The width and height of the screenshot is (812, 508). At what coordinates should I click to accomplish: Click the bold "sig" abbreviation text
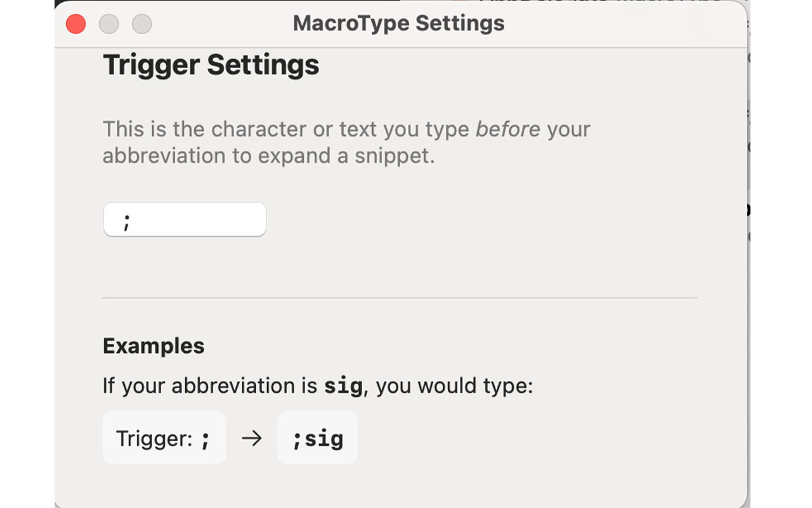point(343,385)
